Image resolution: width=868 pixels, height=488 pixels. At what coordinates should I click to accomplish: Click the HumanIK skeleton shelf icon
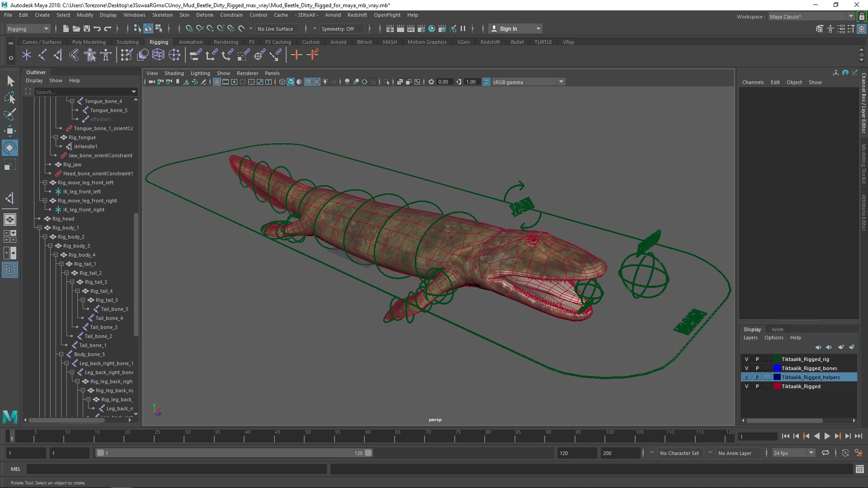click(106, 55)
